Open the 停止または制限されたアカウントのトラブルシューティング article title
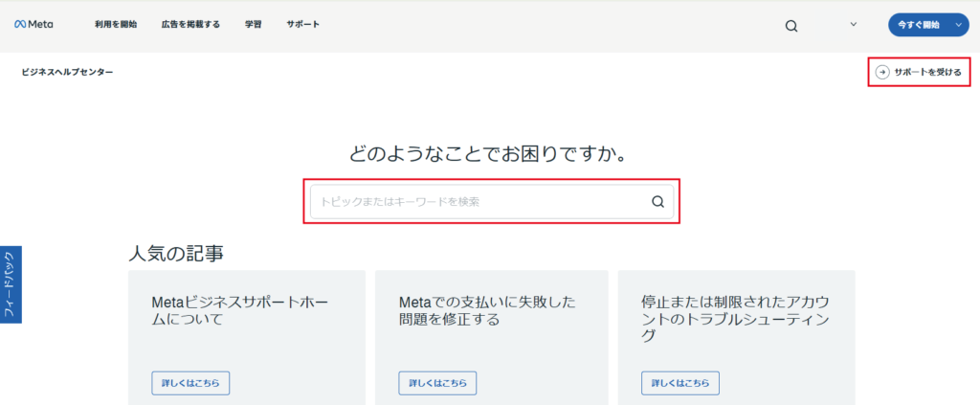Image resolution: width=980 pixels, height=405 pixels. 735,319
